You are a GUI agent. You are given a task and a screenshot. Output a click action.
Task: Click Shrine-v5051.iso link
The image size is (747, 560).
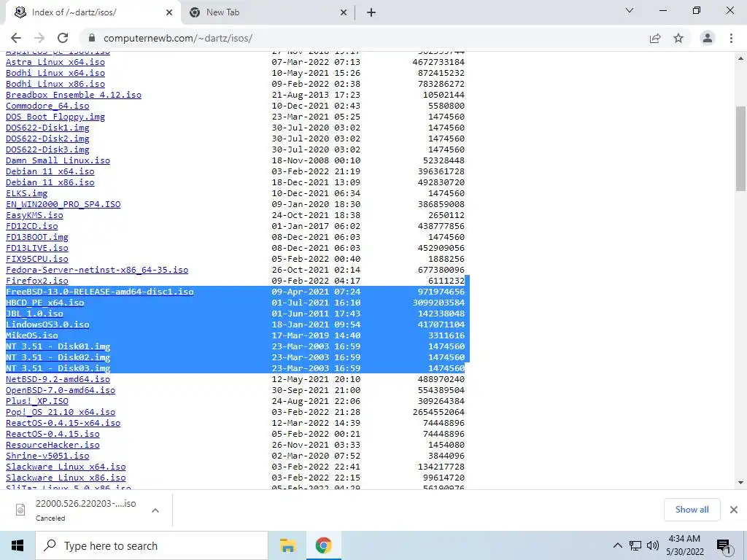coord(47,456)
